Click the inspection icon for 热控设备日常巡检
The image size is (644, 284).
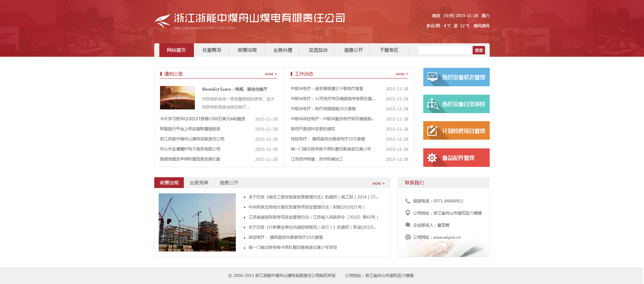pos(432,104)
